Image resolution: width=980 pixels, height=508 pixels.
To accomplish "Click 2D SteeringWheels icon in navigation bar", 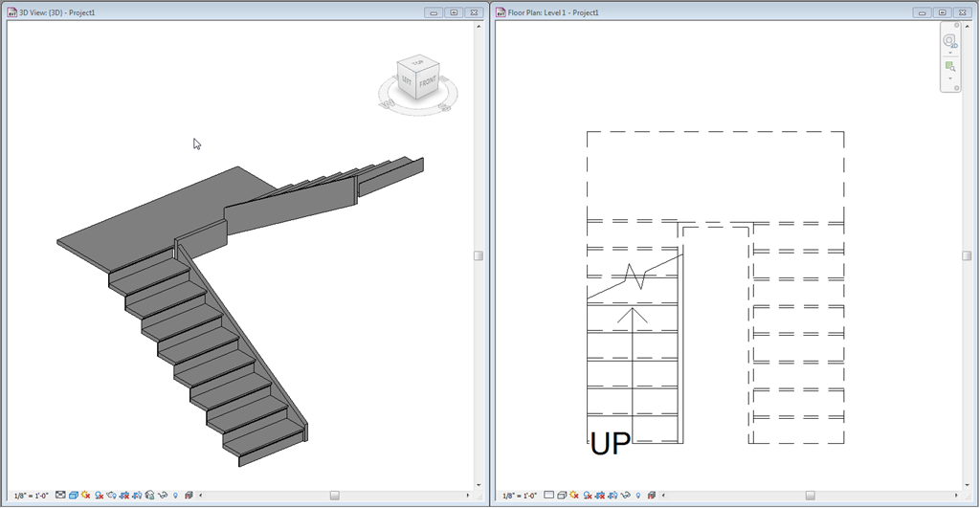I will coord(950,41).
